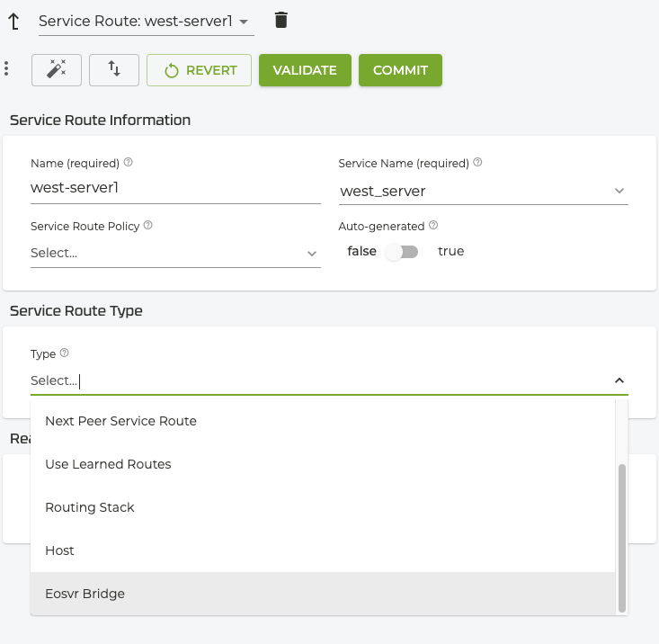Delete service route with trash icon
Screen dimensions: 659x644
(281, 20)
